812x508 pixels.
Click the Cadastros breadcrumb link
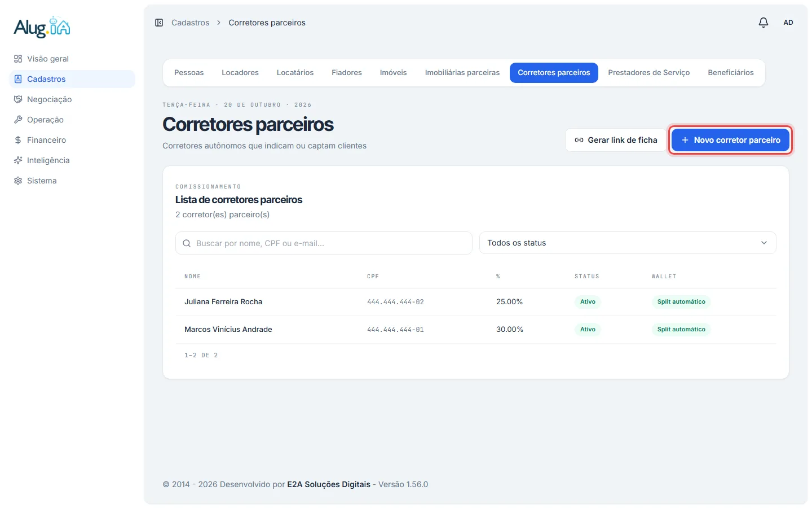(190, 23)
